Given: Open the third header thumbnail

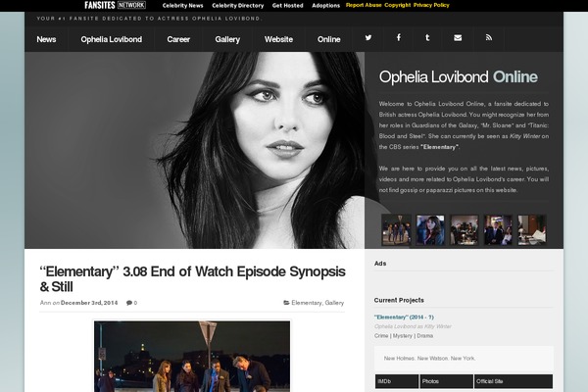Looking at the screenshot, I should point(465,230).
